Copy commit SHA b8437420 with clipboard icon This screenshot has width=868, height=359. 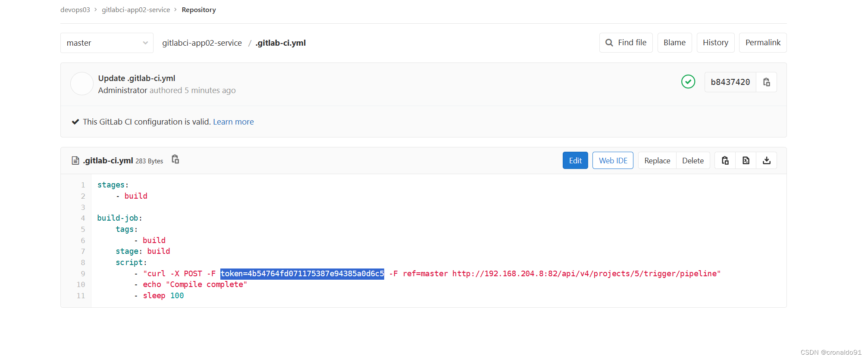(x=767, y=82)
